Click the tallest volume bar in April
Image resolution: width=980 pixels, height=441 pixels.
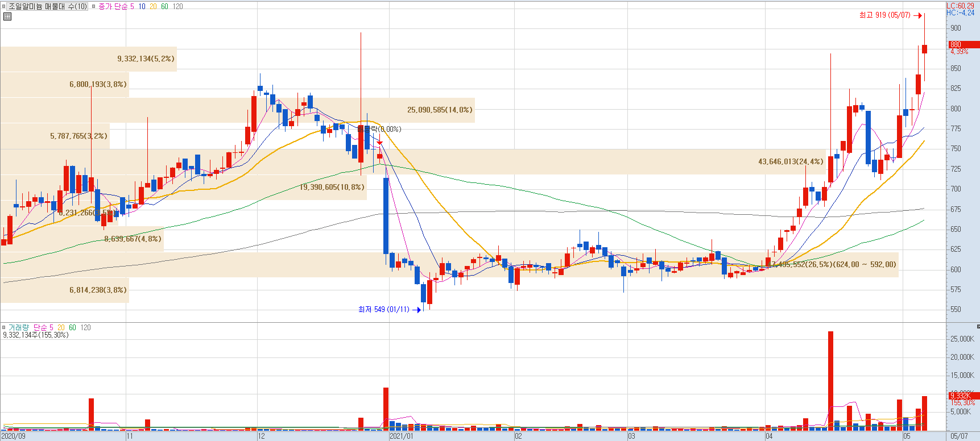830,381
